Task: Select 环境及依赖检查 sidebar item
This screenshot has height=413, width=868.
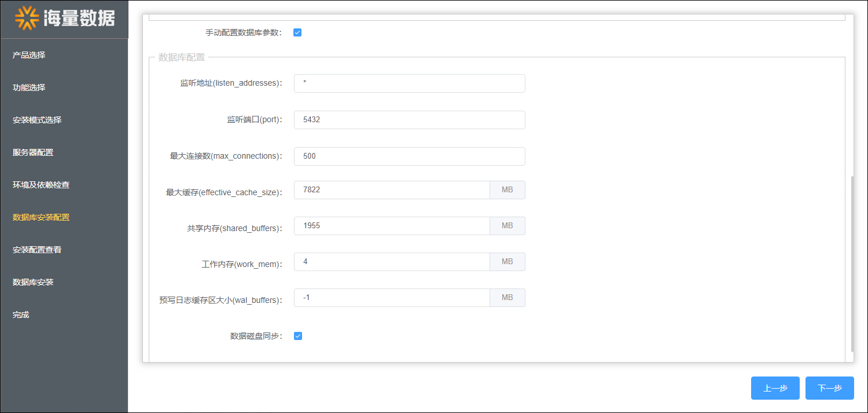Action: pyautogui.click(x=41, y=185)
